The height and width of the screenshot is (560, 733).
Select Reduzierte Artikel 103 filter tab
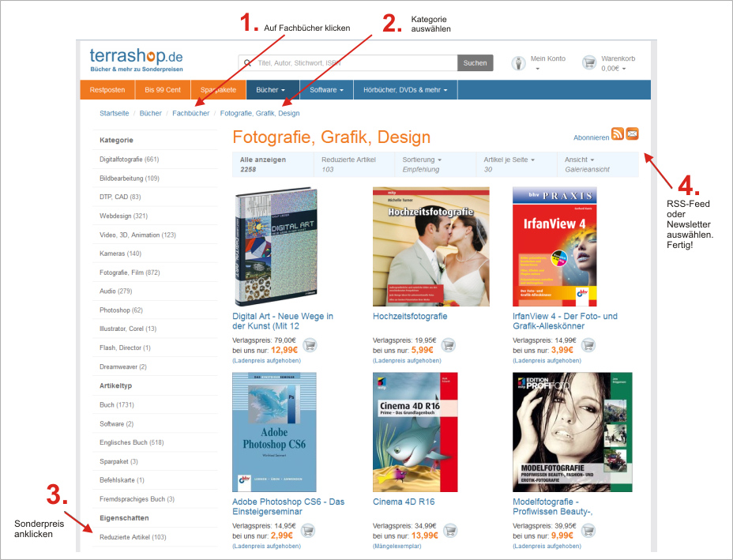coord(355,164)
